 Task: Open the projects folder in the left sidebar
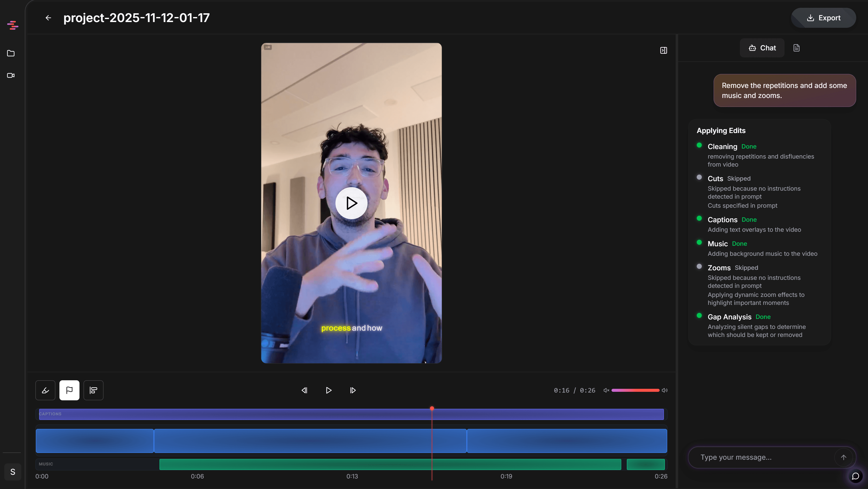11,53
